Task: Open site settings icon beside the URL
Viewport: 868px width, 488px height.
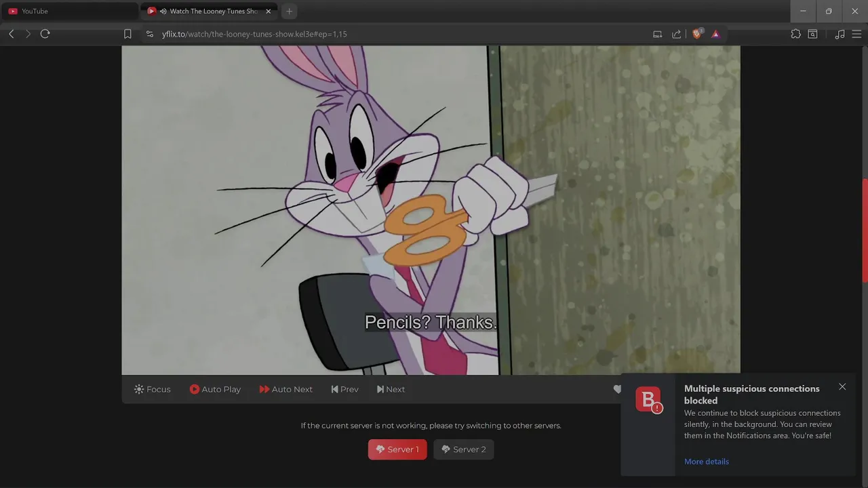Action: pos(150,34)
